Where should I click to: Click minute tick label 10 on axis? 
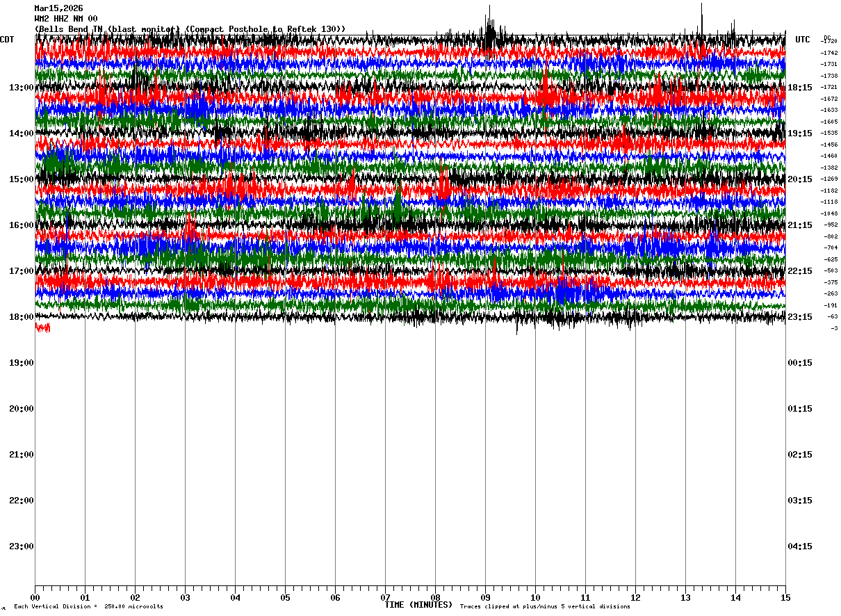pos(535,597)
